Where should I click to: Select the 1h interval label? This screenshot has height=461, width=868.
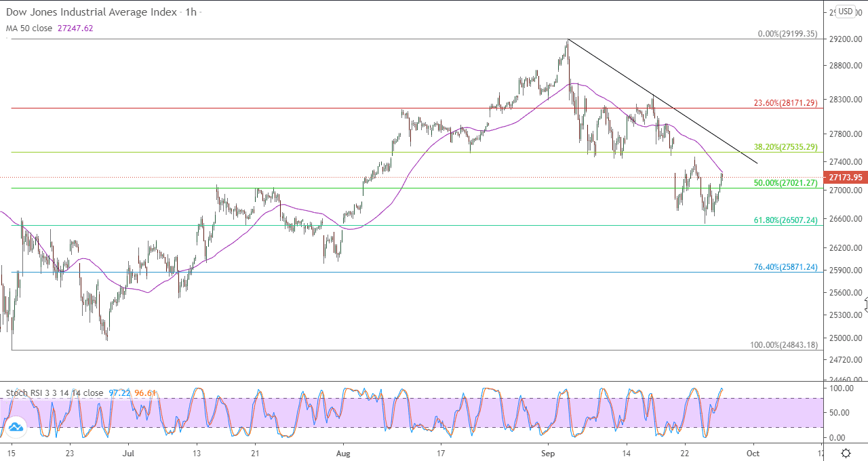click(x=190, y=12)
